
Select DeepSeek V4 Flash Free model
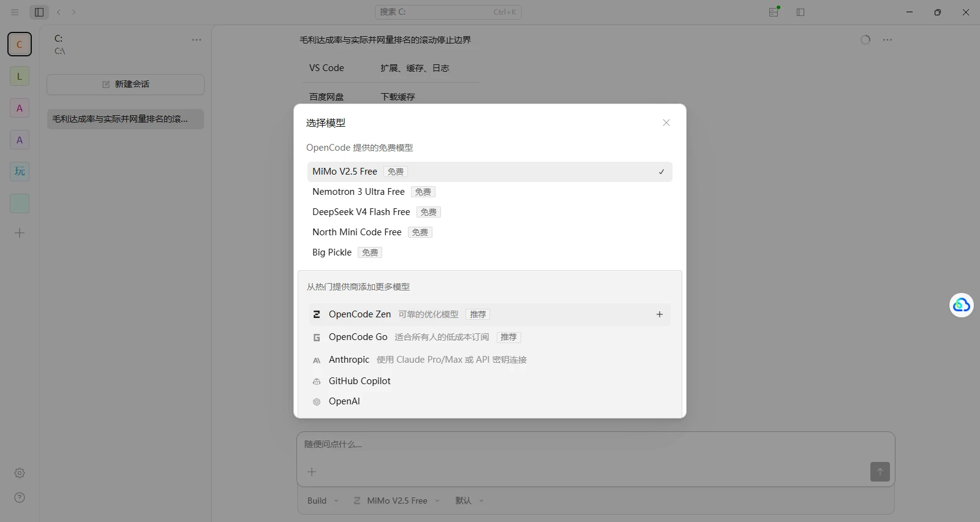pyautogui.click(x=490, y=212)
